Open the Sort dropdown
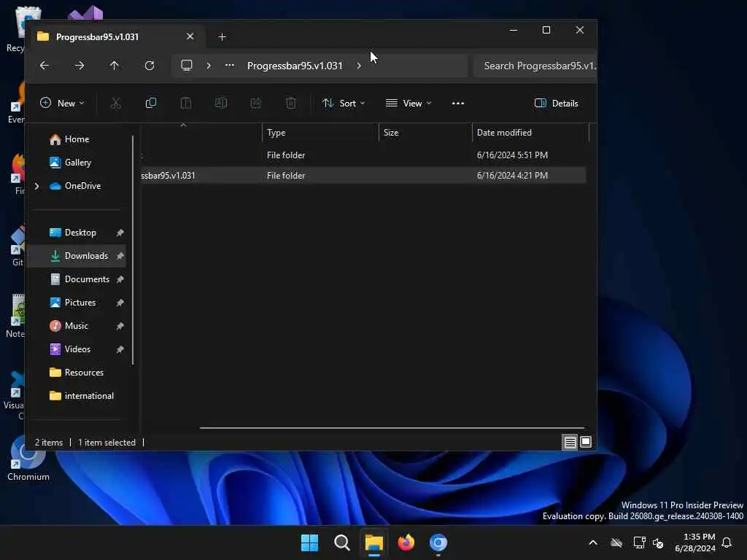This screenshot has width=747, height=560. point(344,104)
